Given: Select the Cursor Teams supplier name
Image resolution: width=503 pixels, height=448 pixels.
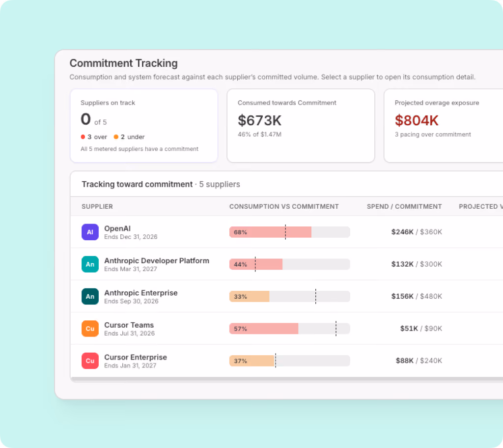Looking at the screenshot, I should click(129, 325).
